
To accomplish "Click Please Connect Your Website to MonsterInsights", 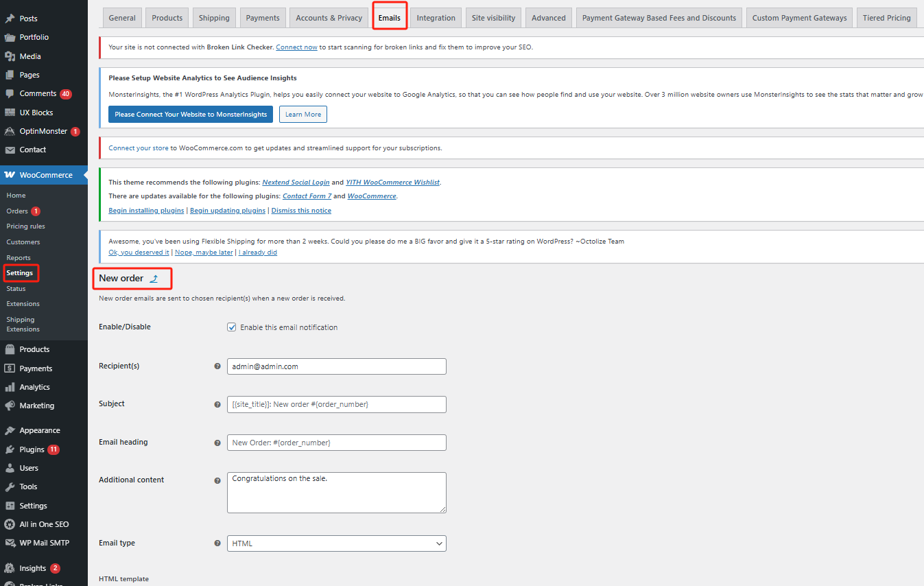I will [x=191, y=115].
